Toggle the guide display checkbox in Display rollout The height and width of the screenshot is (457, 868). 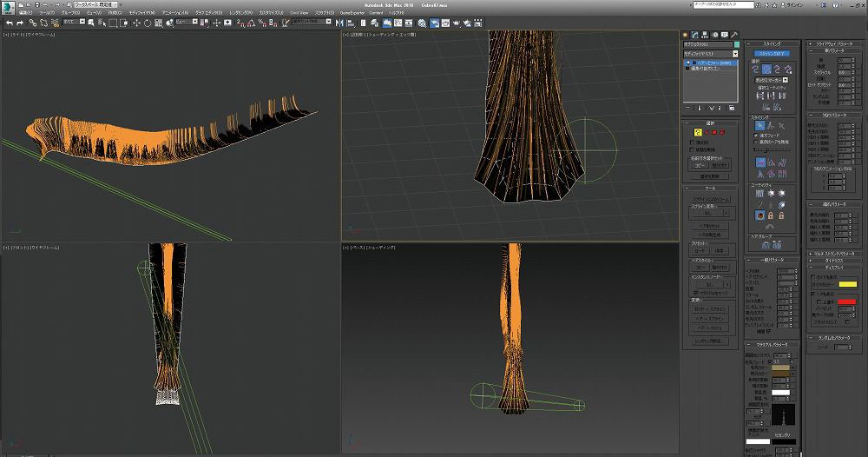(812, 275)
